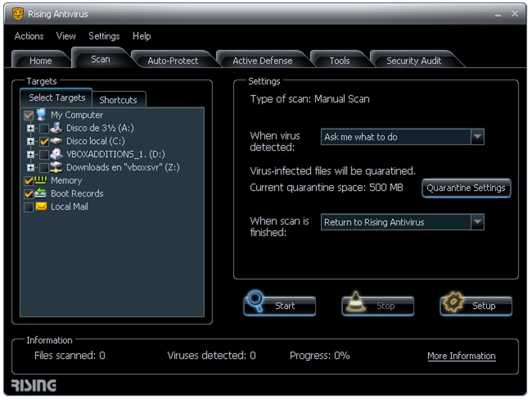
Task: Uncheck the Memory checkbox
Action: pyautogui.click(x=29, y=181)
